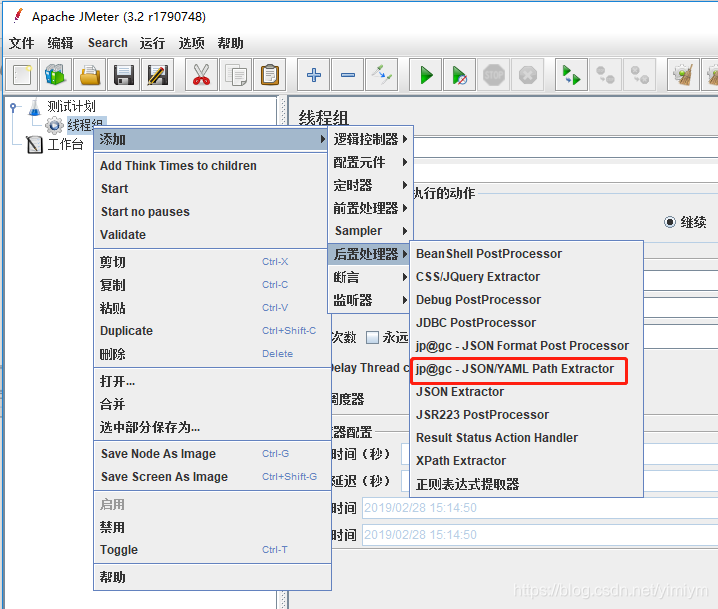Click the Collapse All minus icon
This screenshot has height=609, width=718.
click(x=348, y=75)
